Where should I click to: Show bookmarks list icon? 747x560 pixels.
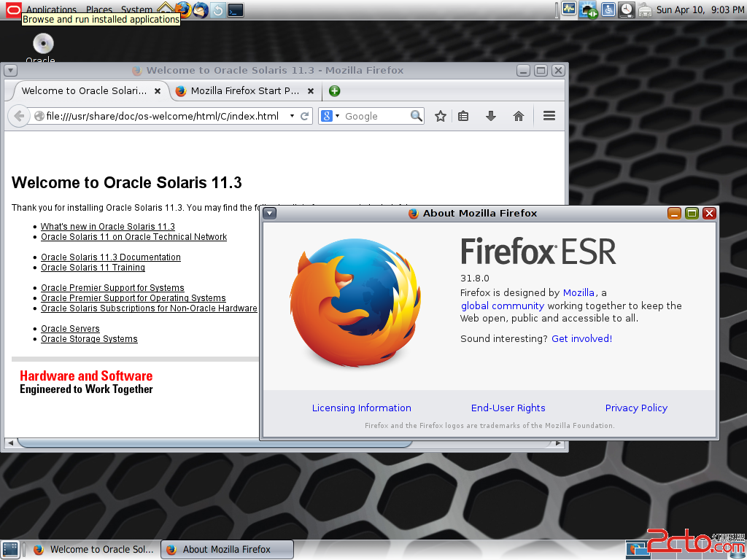coord(463,116)
